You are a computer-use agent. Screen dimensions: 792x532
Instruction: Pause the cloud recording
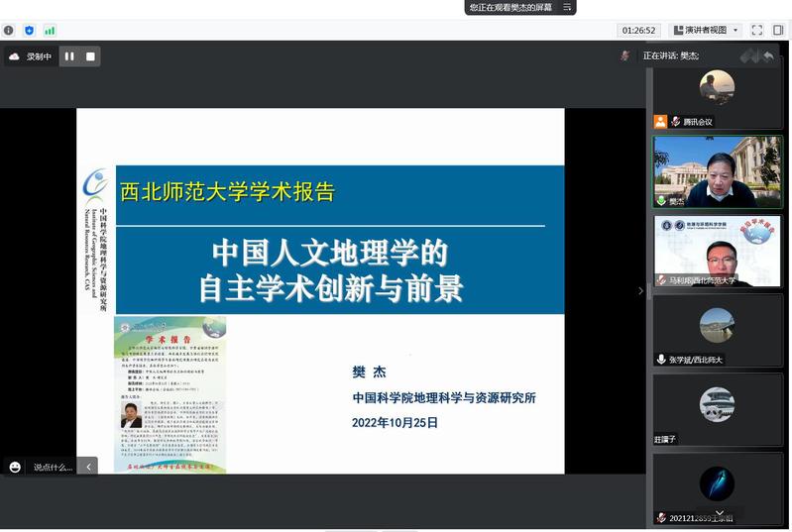coord(69,56)
